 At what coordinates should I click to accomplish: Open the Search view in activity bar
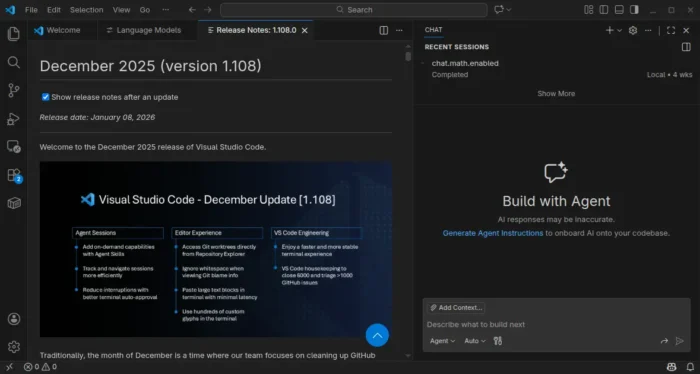tap(13, 62)
